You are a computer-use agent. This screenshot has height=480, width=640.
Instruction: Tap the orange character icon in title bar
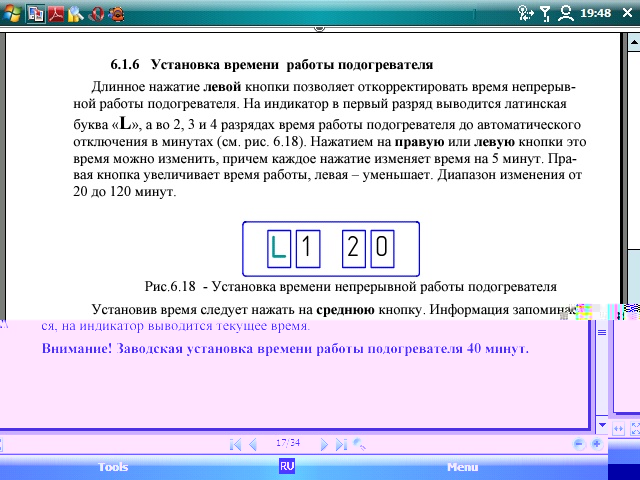click(116, 14)
